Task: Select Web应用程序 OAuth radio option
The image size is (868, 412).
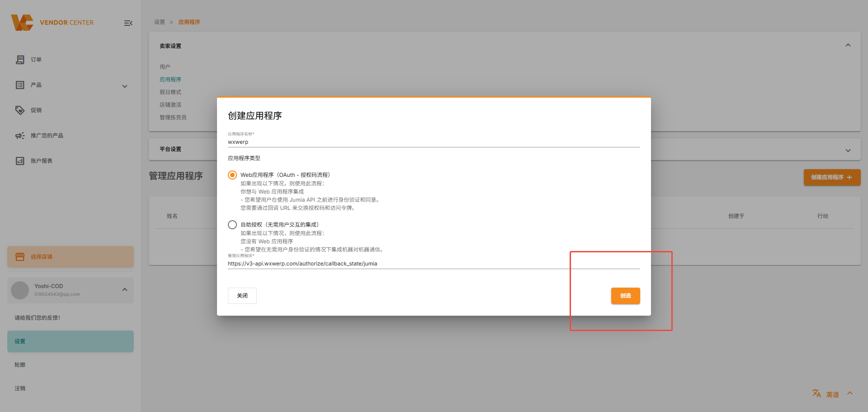Action: pyautogui.click(x=232, y=175)
